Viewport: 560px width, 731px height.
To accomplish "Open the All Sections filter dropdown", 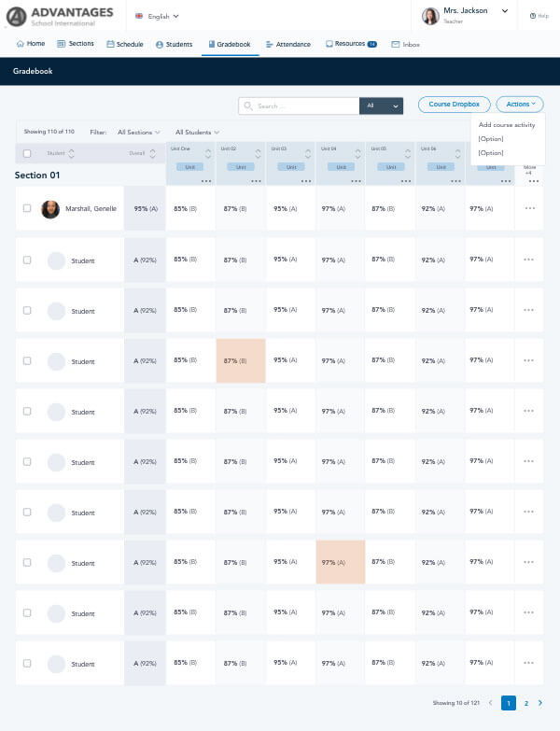I will click(x=138, y=133).
